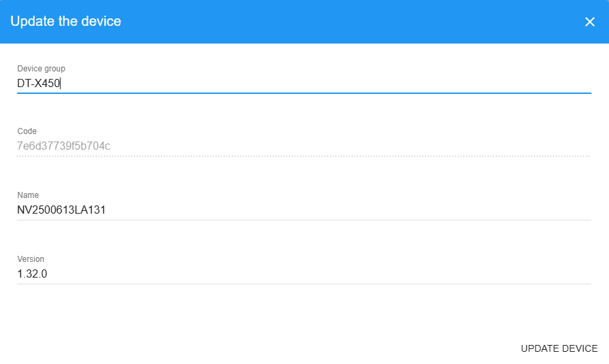This screenshot has height=364, width=609.
Task: Click the 'Name' field label
Action: [28, 195]
